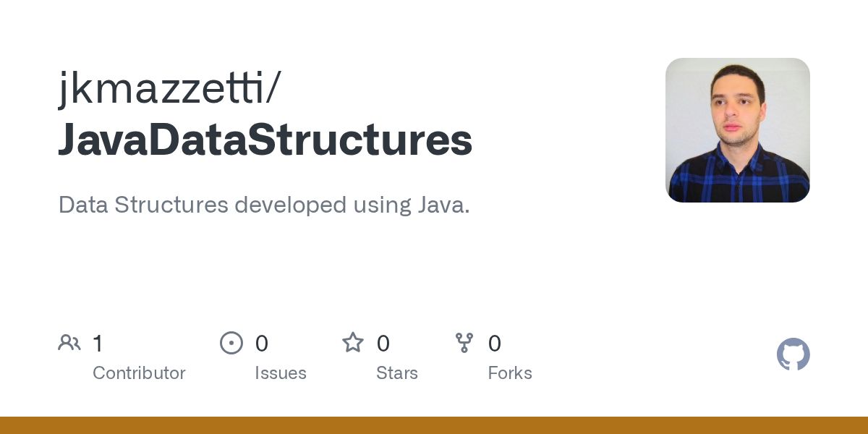Select the Stars label
Screen dimensions: 868x434
(396, 373)
